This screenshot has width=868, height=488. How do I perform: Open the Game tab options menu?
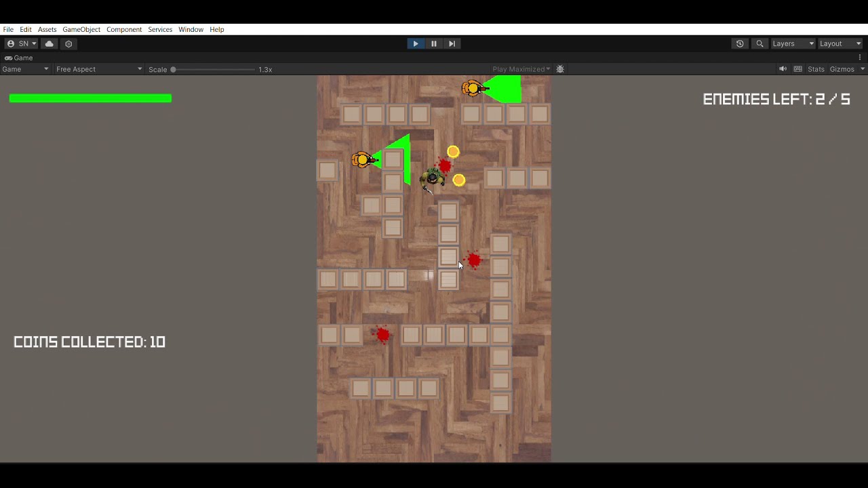(x=860, y=58)
